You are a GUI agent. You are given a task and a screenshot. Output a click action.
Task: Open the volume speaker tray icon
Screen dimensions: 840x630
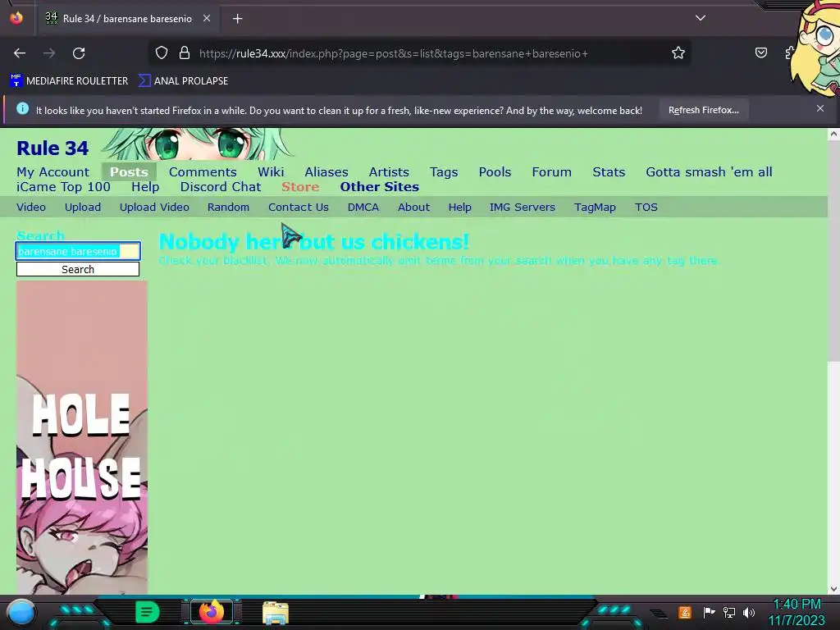click(749, 612)
